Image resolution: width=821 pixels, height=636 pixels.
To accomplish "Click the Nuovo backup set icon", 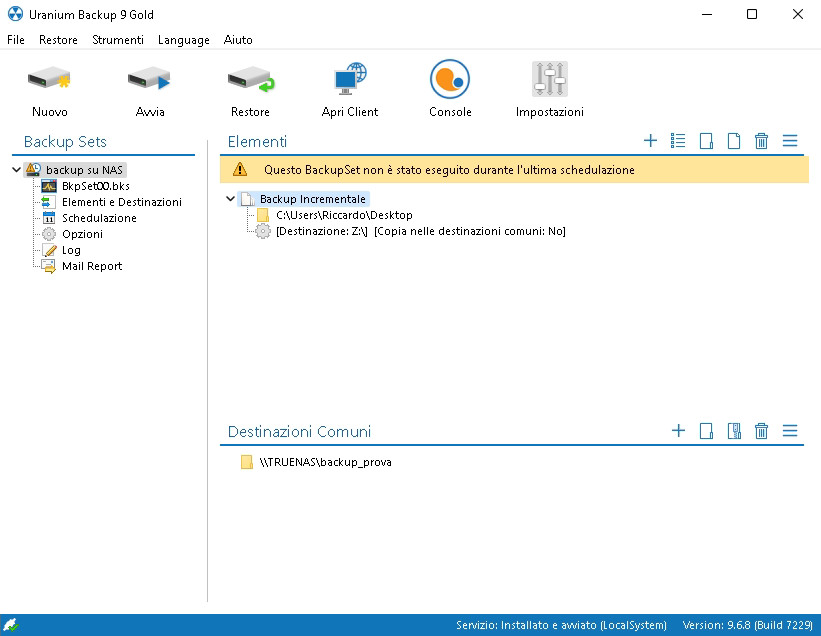I will (49, 80).
